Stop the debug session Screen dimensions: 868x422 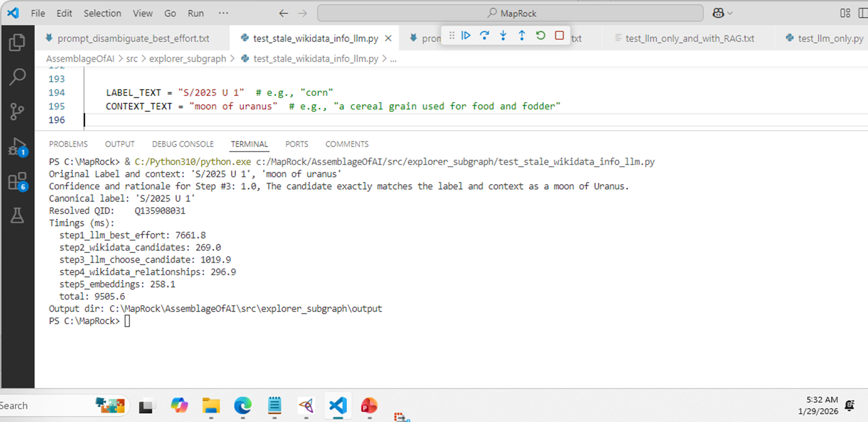pos(559,36)
